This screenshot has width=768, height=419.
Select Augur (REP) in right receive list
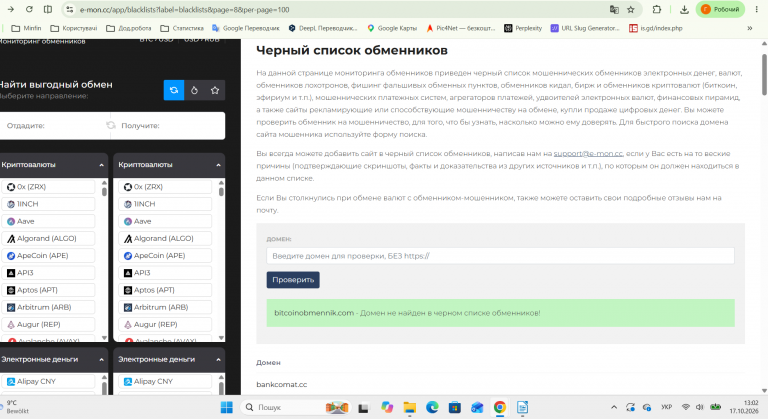[165, 324]
